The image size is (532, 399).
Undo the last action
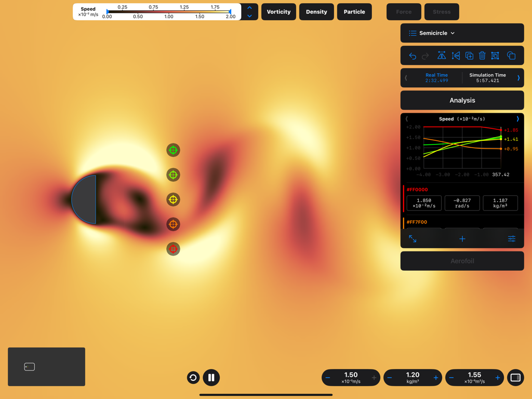point(413,56)
